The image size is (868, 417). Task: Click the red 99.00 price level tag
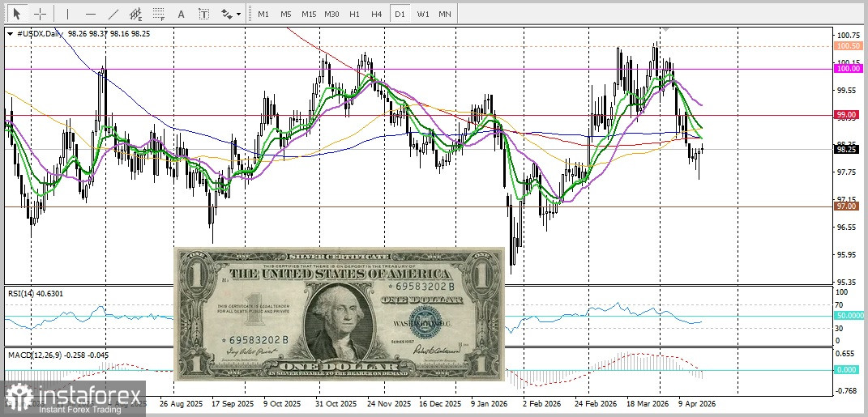[847, 115]
